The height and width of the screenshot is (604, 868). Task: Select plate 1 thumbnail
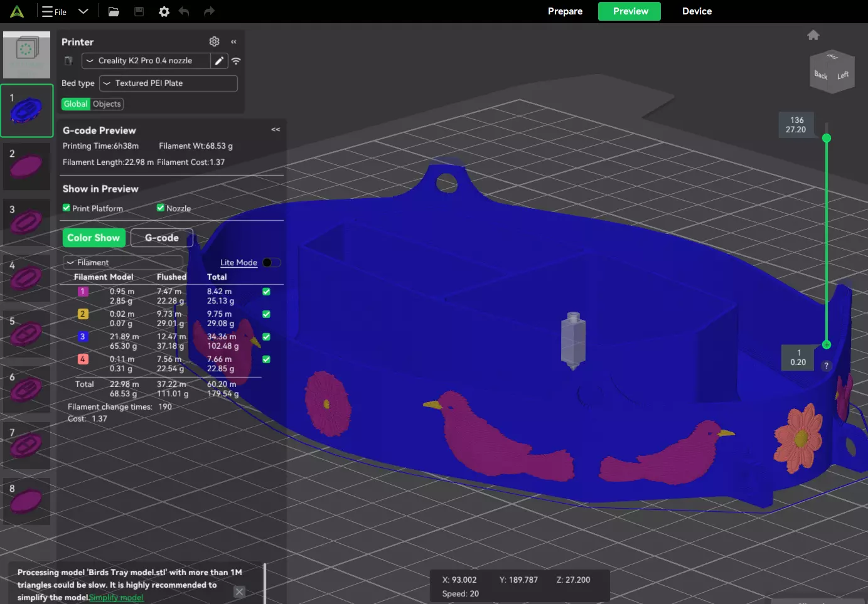point(27,110)
